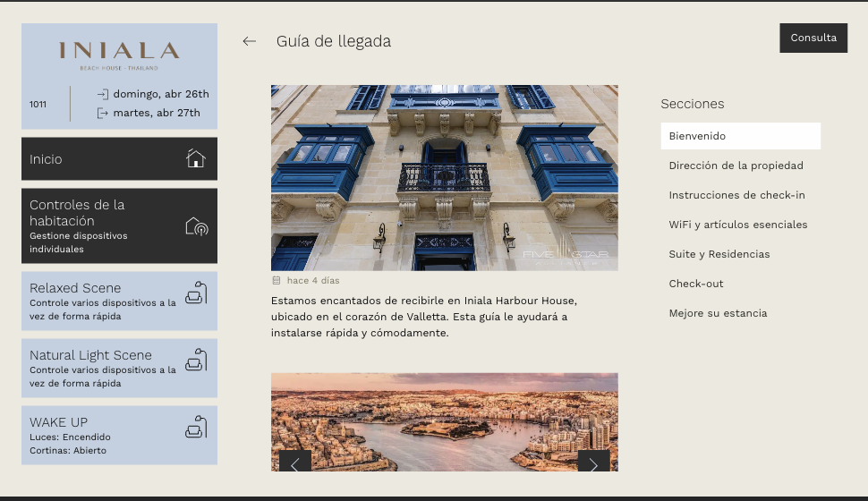Click the date domingo, abr 26th
The width and height of the screenshot is (868, 501).
pos(161,94)
